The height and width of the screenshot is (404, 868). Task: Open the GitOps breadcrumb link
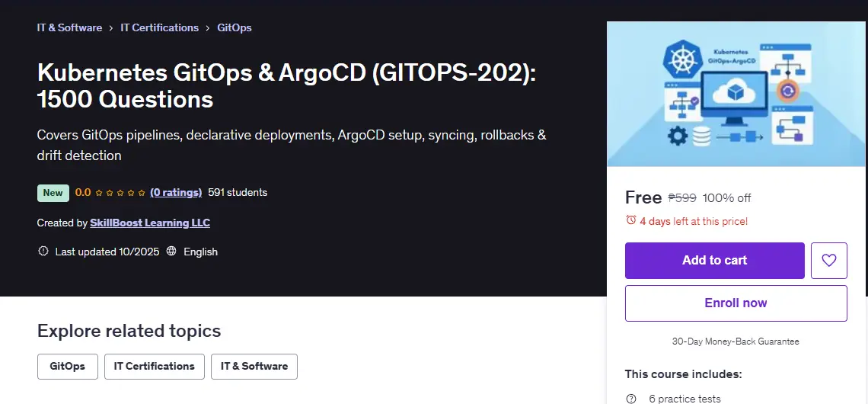pyautogui.click(x=235, y=27)
